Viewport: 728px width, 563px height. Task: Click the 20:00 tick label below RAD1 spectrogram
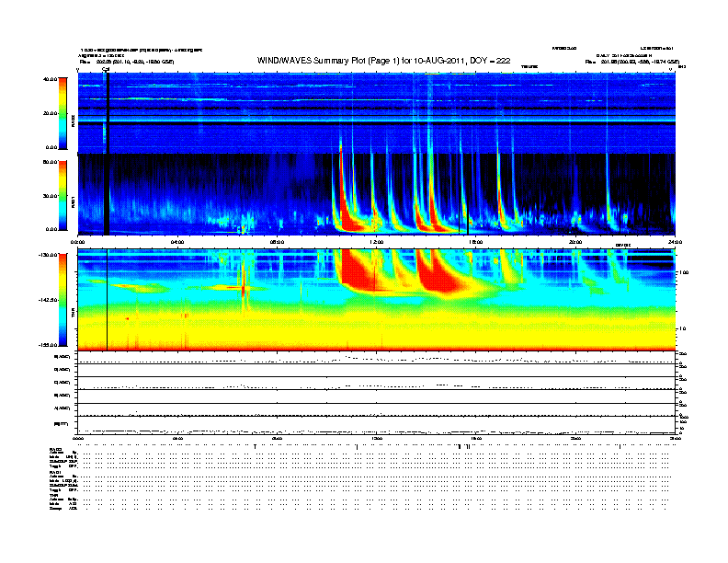click(575, 242)
